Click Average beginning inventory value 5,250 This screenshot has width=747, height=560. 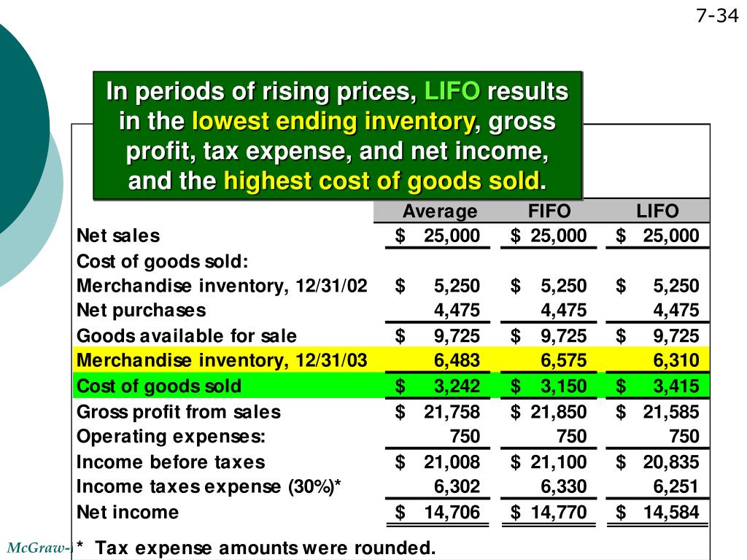click(457, 286)
